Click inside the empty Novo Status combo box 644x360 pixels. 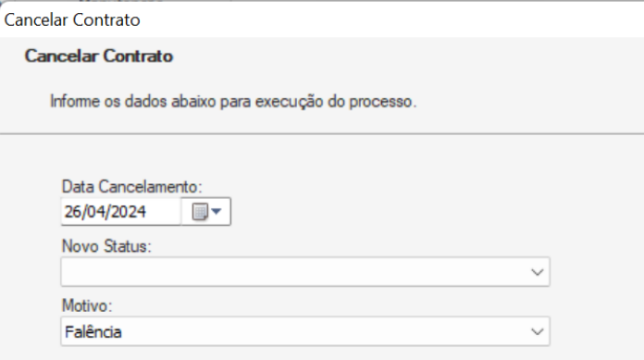pyautogui.click(x=305, y=272)
